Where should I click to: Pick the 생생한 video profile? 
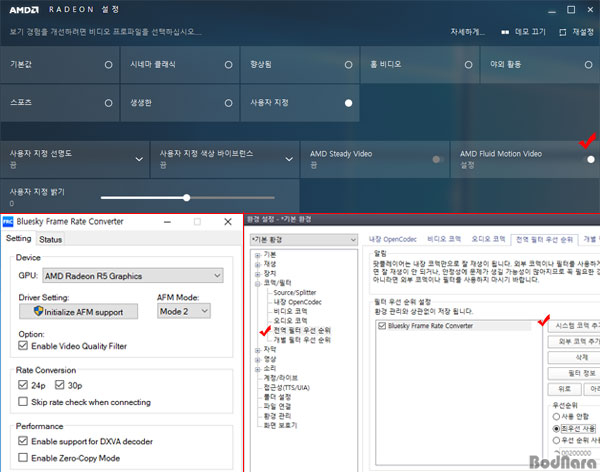[x=180, y=103]
